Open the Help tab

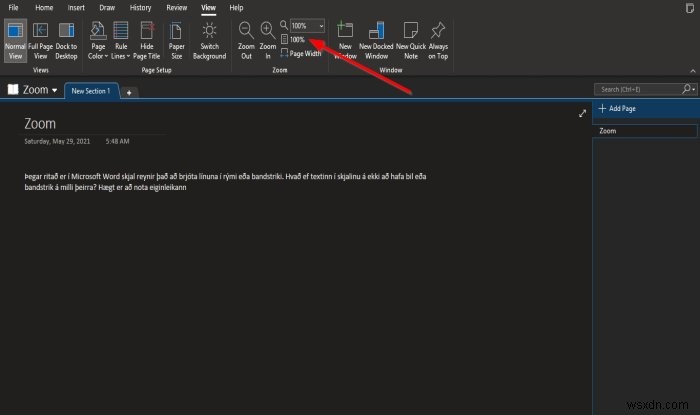(x=236, y=8)
